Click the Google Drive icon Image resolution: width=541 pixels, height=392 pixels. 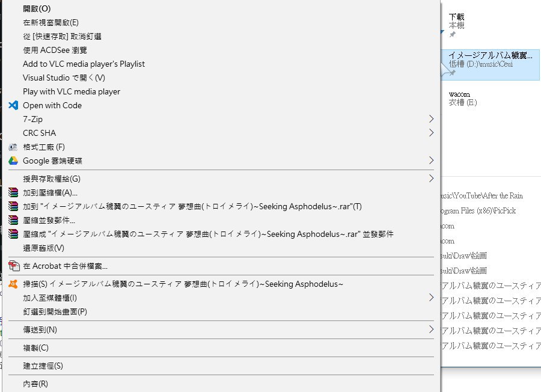tap(13, 161)
